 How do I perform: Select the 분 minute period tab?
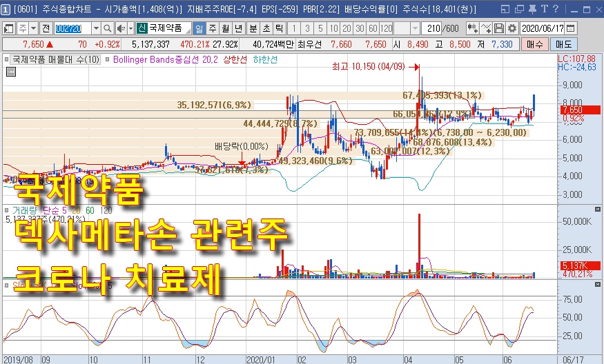(x=253, y=28)
